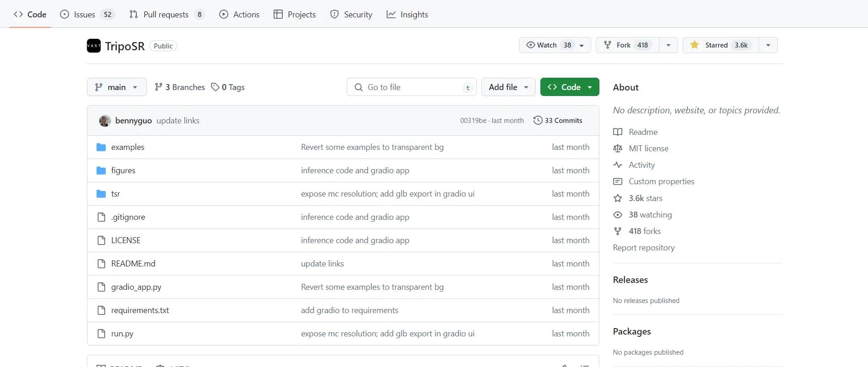Screen dimensions: 868x367
Task: Open the Activity link
Action: pos(634,165)
